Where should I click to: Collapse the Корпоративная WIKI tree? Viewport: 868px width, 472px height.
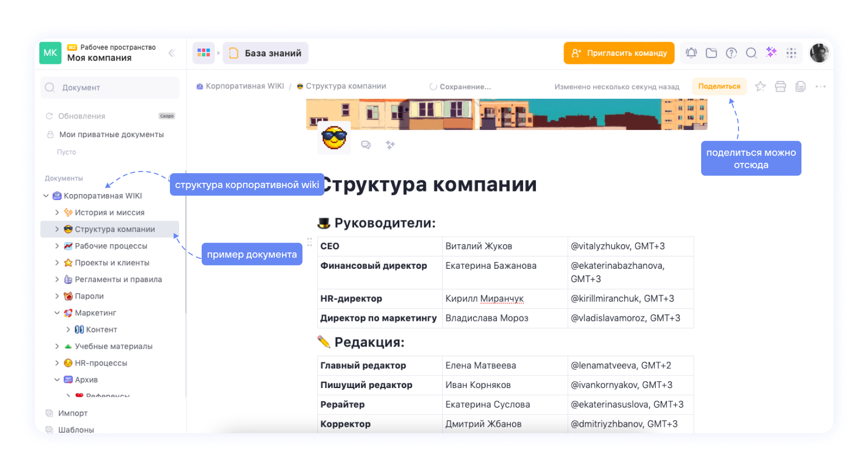coord(46,196)
